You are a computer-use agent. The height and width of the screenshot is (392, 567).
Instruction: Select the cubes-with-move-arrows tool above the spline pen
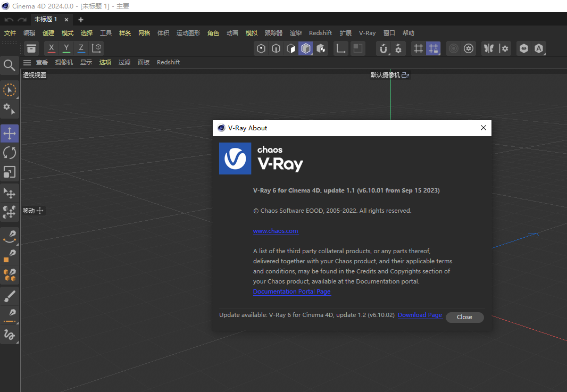(x=10, y=212)
